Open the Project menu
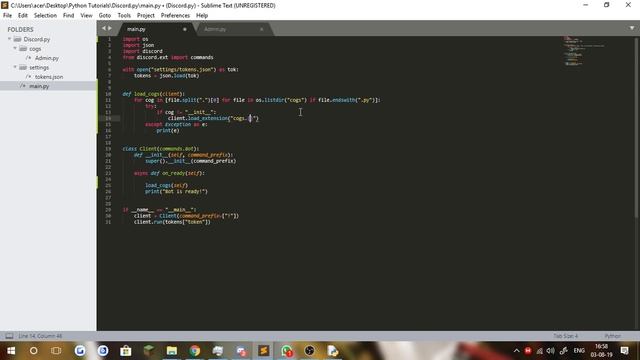Image resolution: width=640 pixels, height=360 pixels. 145,15
